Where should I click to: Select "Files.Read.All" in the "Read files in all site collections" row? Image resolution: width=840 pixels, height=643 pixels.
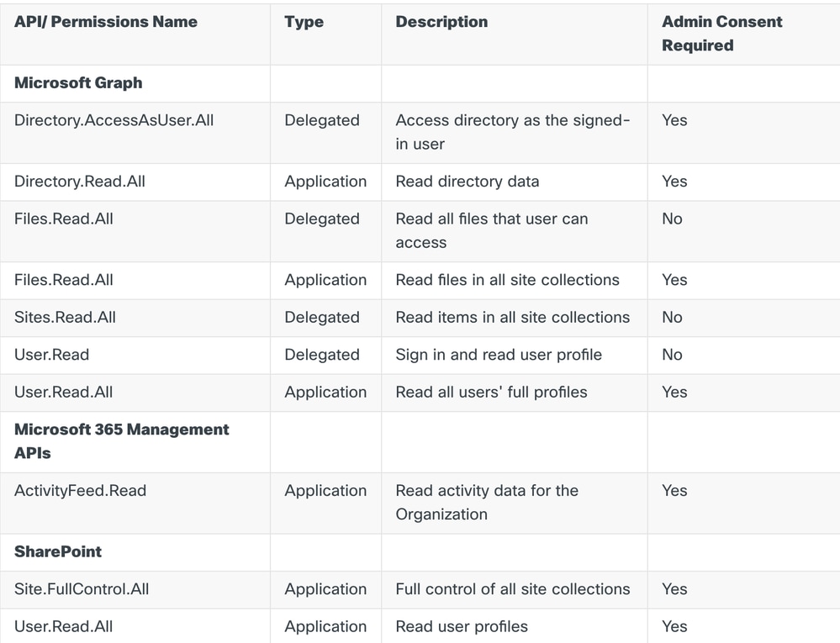tap(64, 280)
